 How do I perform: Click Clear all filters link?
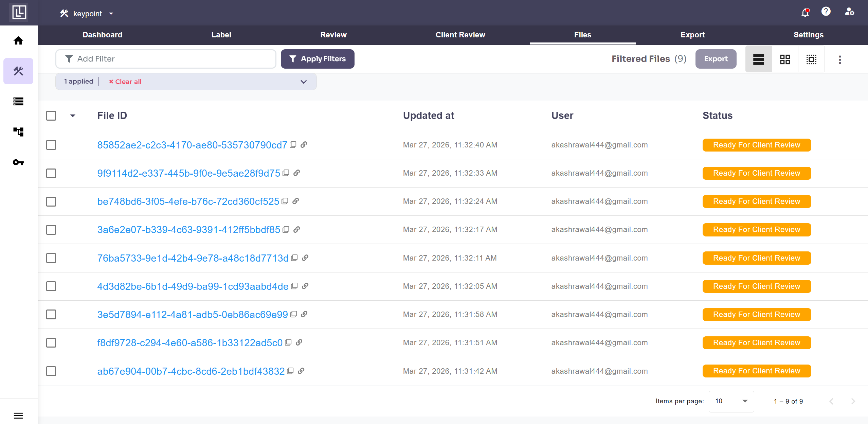[125, 82]
